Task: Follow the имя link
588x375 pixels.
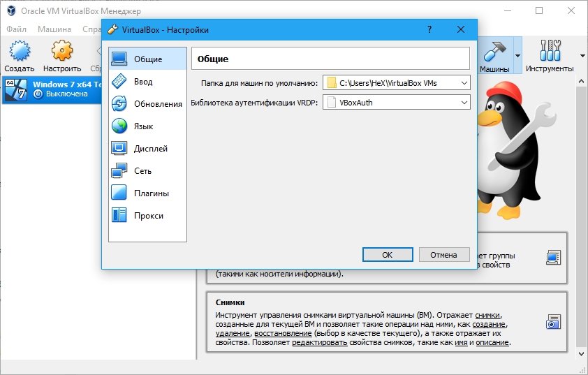Action: click(x=461, y=342)
